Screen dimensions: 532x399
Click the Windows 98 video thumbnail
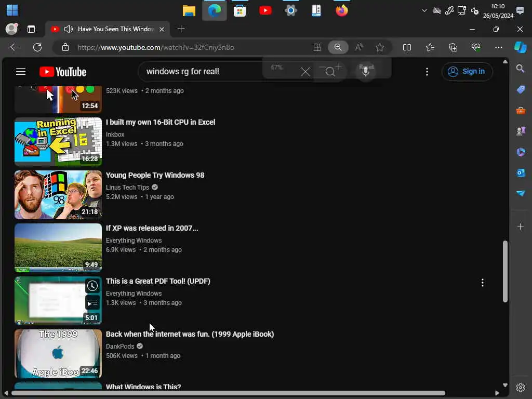(58, 195)
